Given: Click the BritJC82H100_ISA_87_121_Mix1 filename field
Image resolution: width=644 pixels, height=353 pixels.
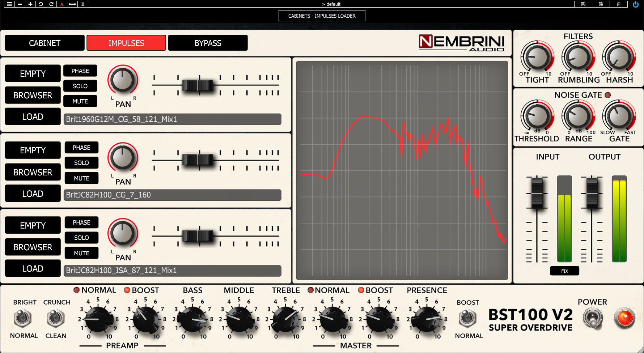Looking at the screenshot, I should [172, 271].
